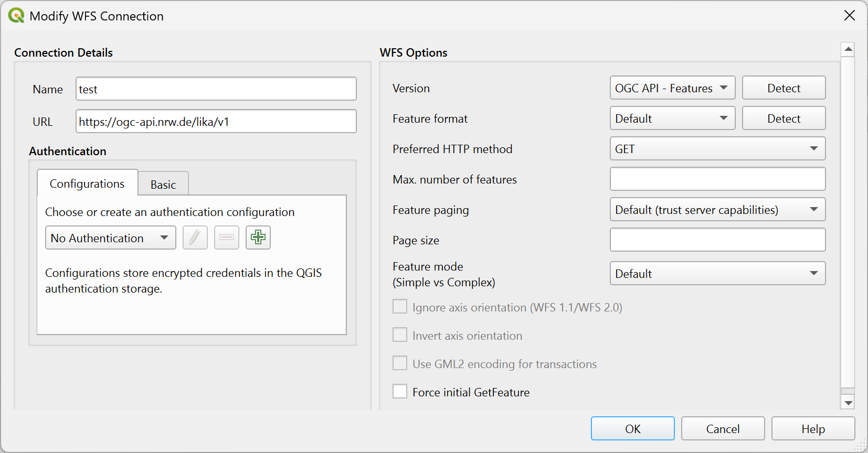Click the 'Authentication' heading

click(x=68, y=151)
